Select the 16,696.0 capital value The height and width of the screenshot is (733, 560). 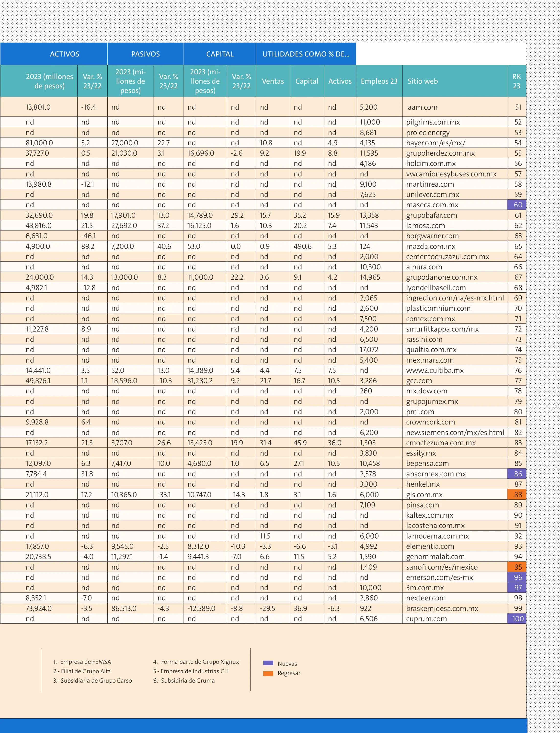[x=201, y=153]
